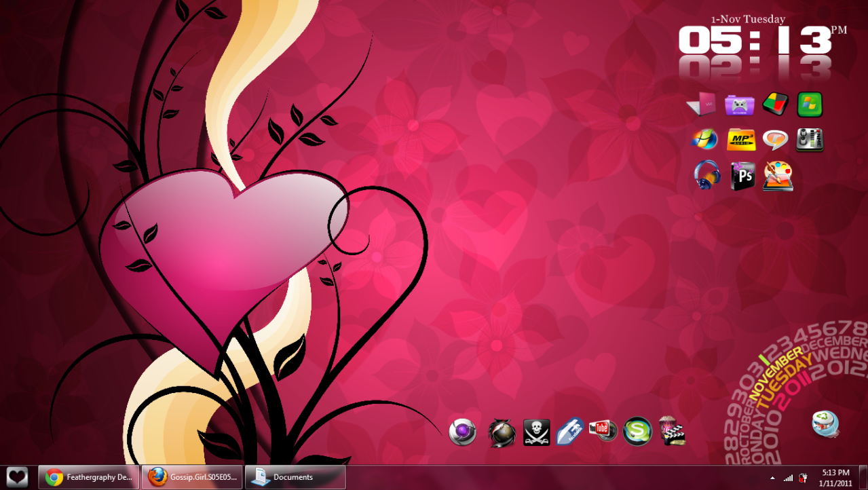
Task: Open the Recycle Bin icon
Action: pyautogui.click(x=825, y=424)
